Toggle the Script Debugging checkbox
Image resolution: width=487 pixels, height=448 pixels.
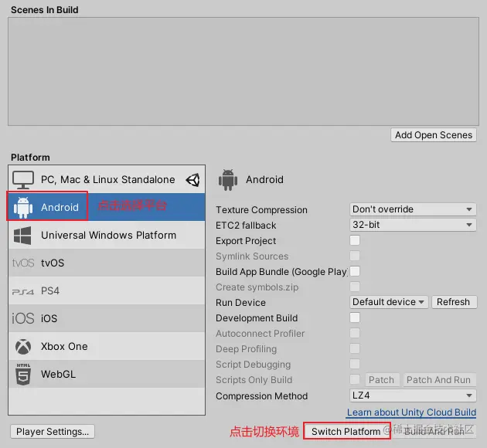tap(355, 365)
